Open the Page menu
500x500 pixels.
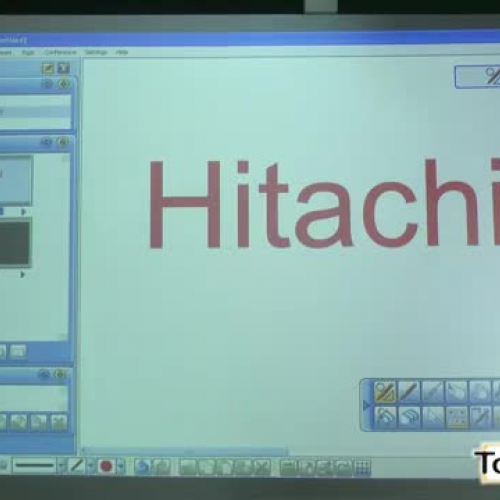(28, 52)
